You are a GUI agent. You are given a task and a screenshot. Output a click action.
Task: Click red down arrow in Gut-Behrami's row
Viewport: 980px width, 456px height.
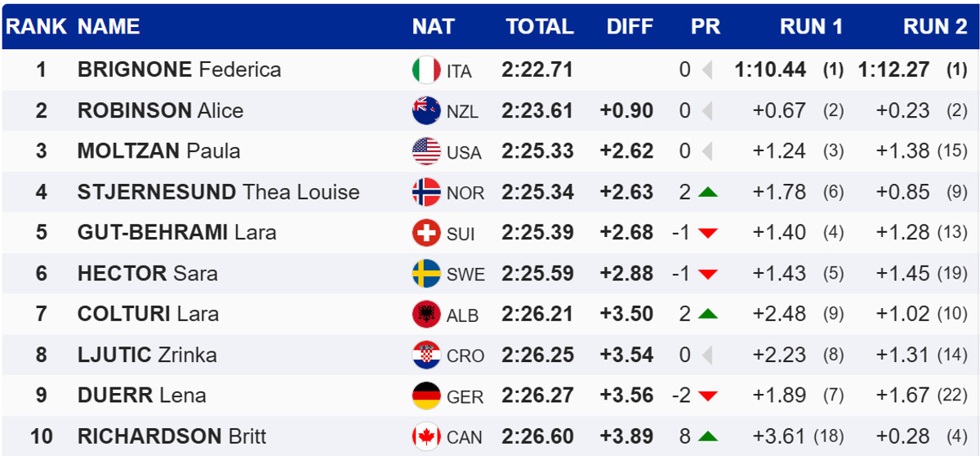(707, 233)
